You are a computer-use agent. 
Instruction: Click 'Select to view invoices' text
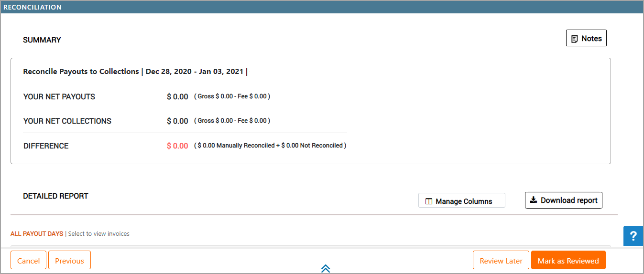point(99,234)
